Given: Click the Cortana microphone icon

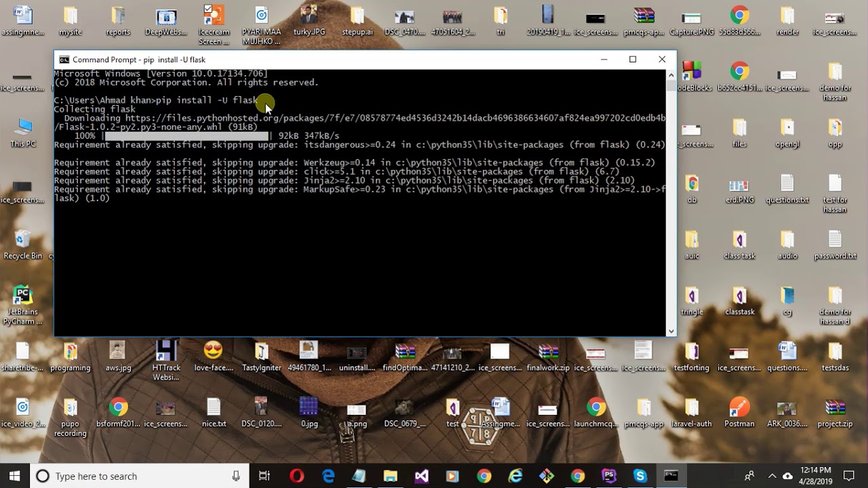Looking at the screenshot, I should (x=236, y=476).
